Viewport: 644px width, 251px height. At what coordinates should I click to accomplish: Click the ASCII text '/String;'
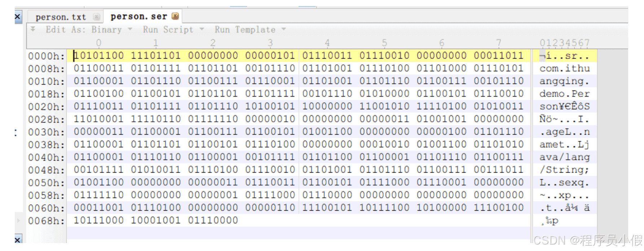point(565,170)
